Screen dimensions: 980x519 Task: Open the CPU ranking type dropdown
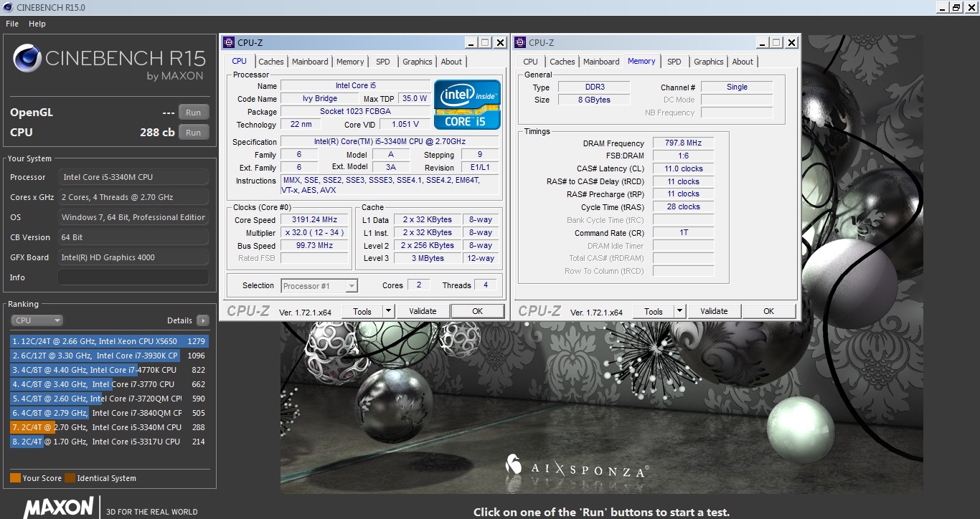click(x=37, y=320)
